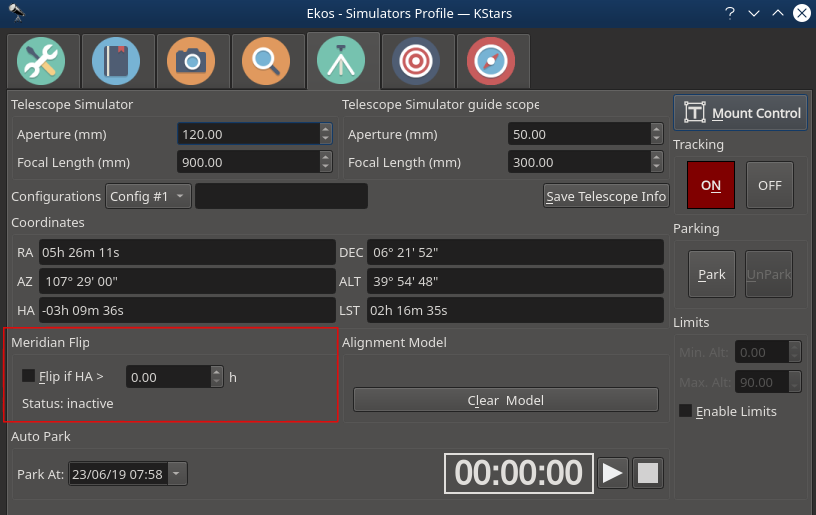Clear the alignment model
Viewport: 816px width, 515px height.
(x=506, y=400)
